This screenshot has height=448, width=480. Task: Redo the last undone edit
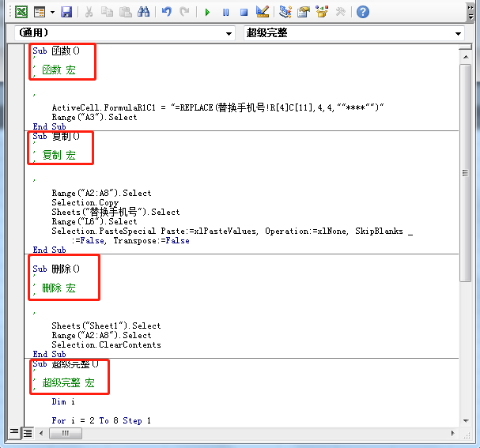tap(184, 12)
